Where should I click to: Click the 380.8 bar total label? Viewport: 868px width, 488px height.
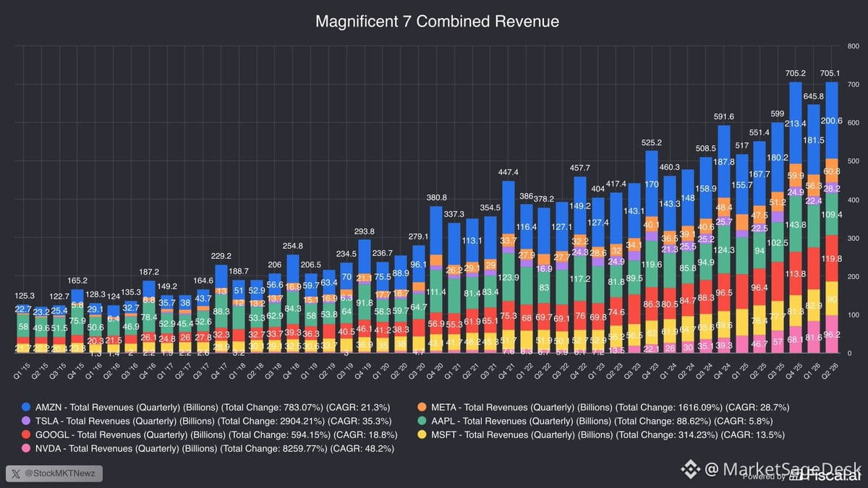[435, 197]
